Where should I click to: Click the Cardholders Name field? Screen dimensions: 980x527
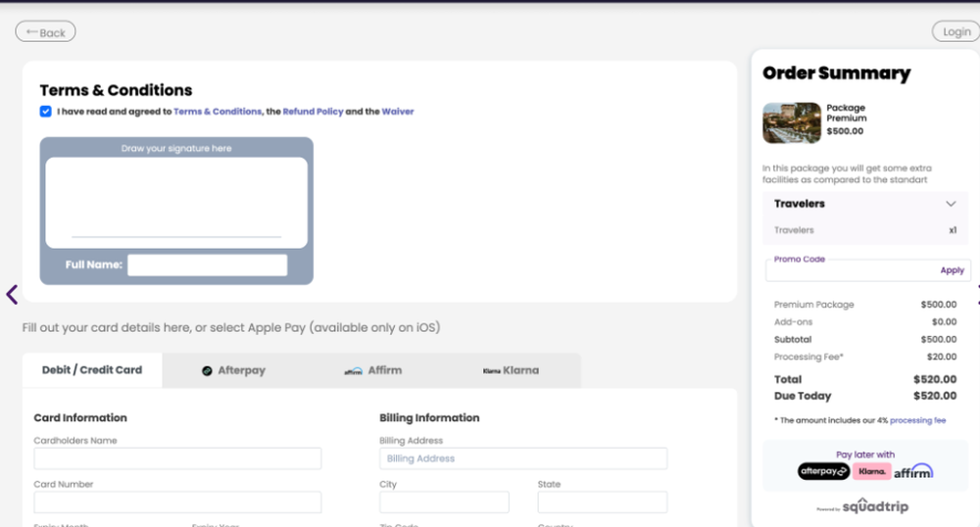click(177, 458)
